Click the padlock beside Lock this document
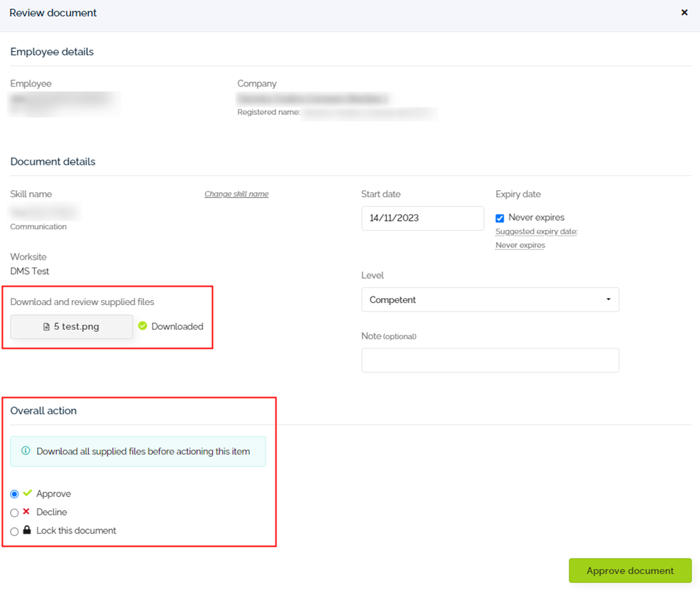The height and width of the screenshot is (591, 700). click(x=27, y=530)
